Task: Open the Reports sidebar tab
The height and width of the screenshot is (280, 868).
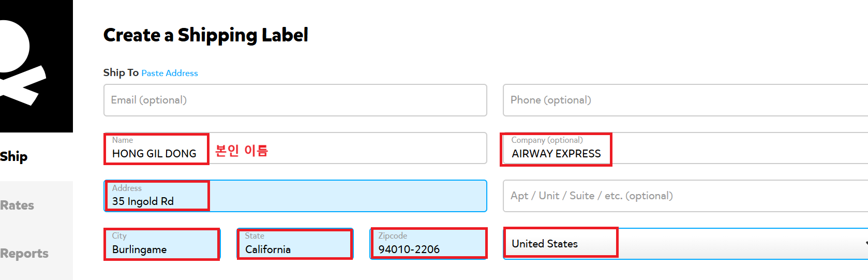Action: point(24,253)
